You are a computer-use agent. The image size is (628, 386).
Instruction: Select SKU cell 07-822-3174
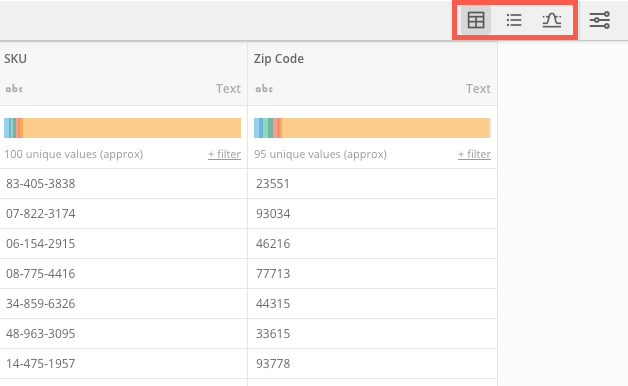(123, 214)
